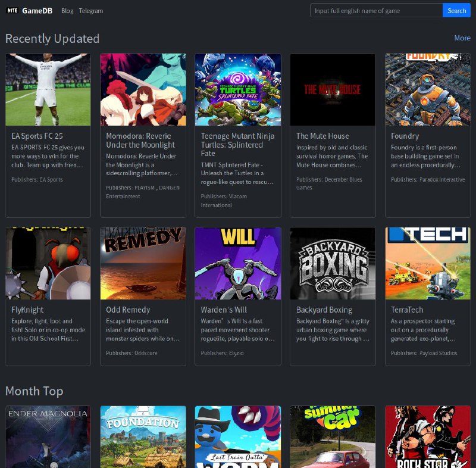Select Publishers: Elyzio text
The width and height of the screenshot is (476, 468).
click(222, 353)
